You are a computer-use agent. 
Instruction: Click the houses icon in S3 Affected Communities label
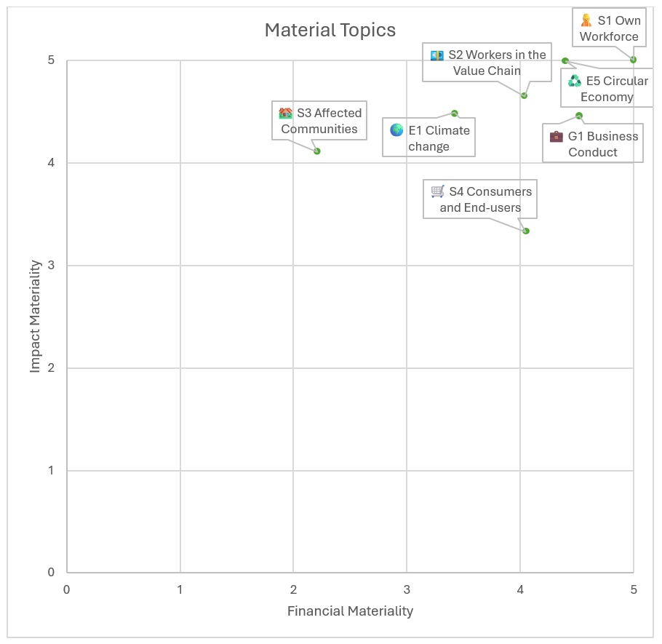(x=285, y=113)
